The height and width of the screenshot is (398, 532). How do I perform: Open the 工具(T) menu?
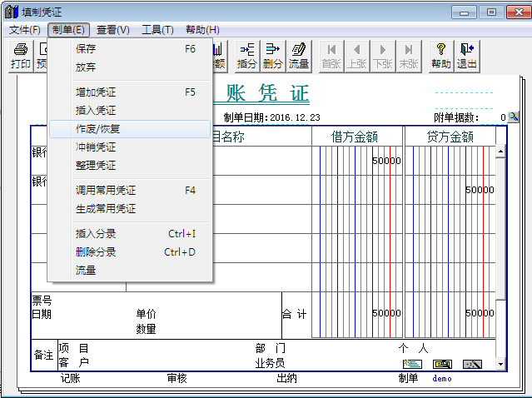(x=157, y=30)
